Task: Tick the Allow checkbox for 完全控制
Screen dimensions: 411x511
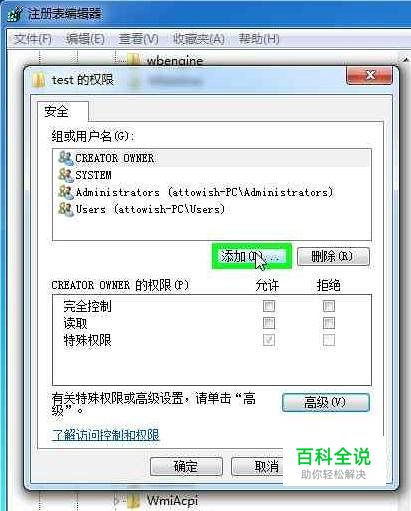Action: click(269, 306)
